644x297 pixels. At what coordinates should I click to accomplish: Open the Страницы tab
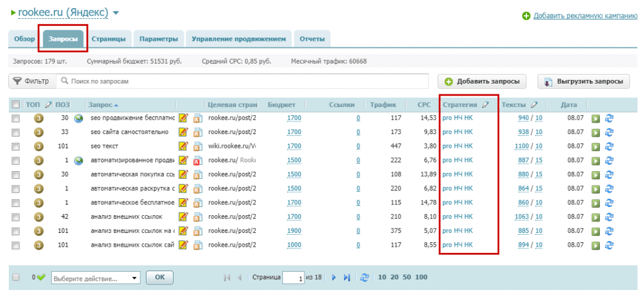click(x=108, y=40)
